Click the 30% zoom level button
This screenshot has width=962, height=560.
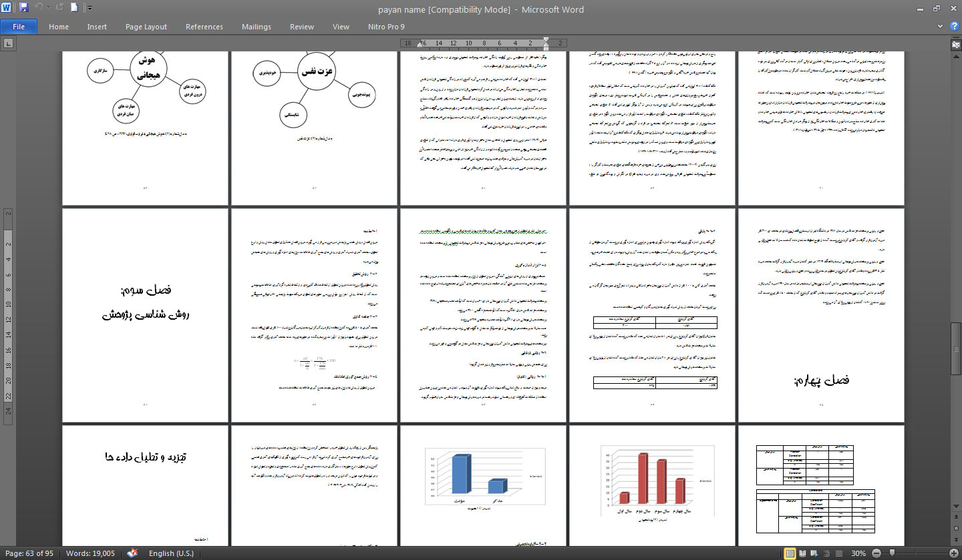pyautogui.click(x=858, y=553)
